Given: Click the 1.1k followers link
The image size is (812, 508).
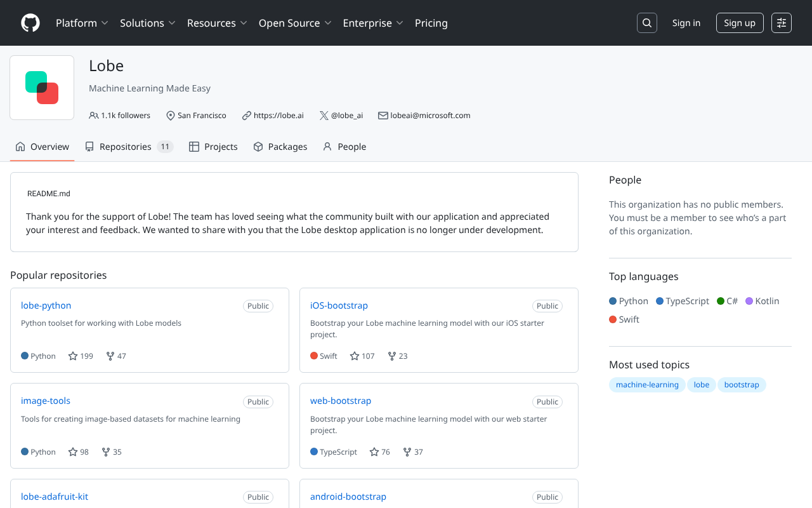Looking at the screenshot, I should (120, 116).
